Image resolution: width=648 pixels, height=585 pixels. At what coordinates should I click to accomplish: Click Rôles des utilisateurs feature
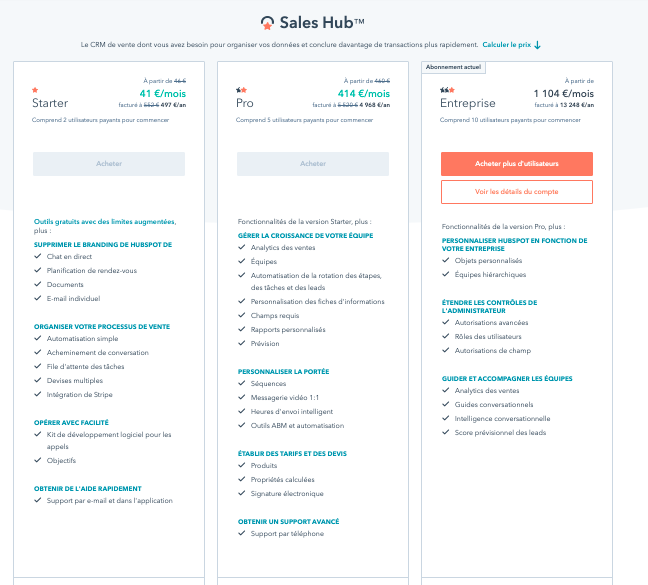pyautogui.click(x=488, y=337)
